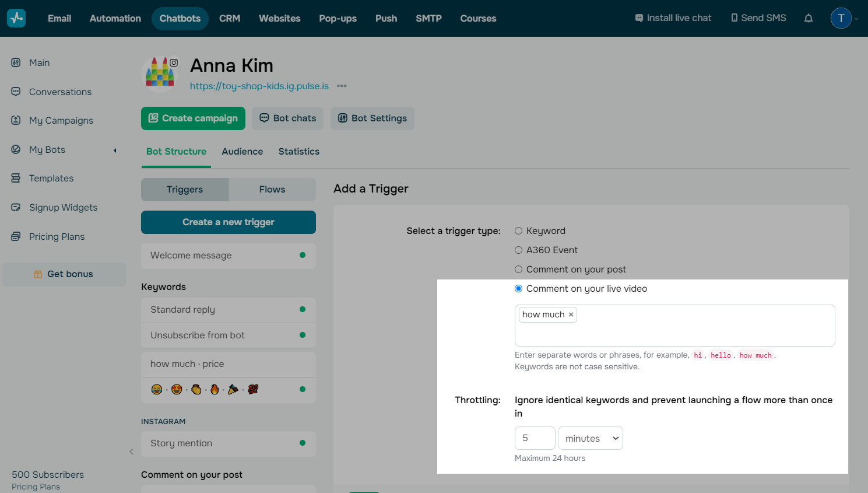The image size is (868, 493).
Task: Select the A360 Event trigger type
Action: 518,250
